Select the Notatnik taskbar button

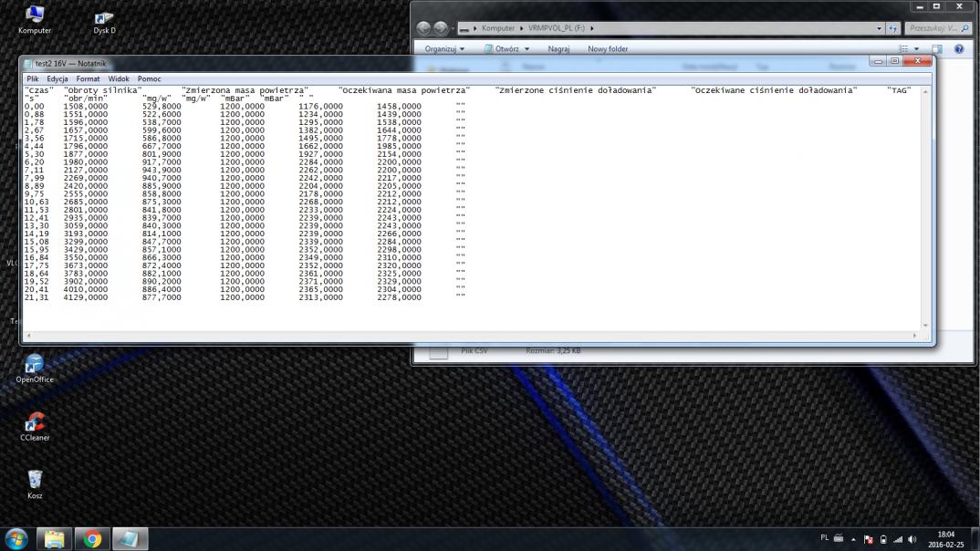click(x=130, y=538)
